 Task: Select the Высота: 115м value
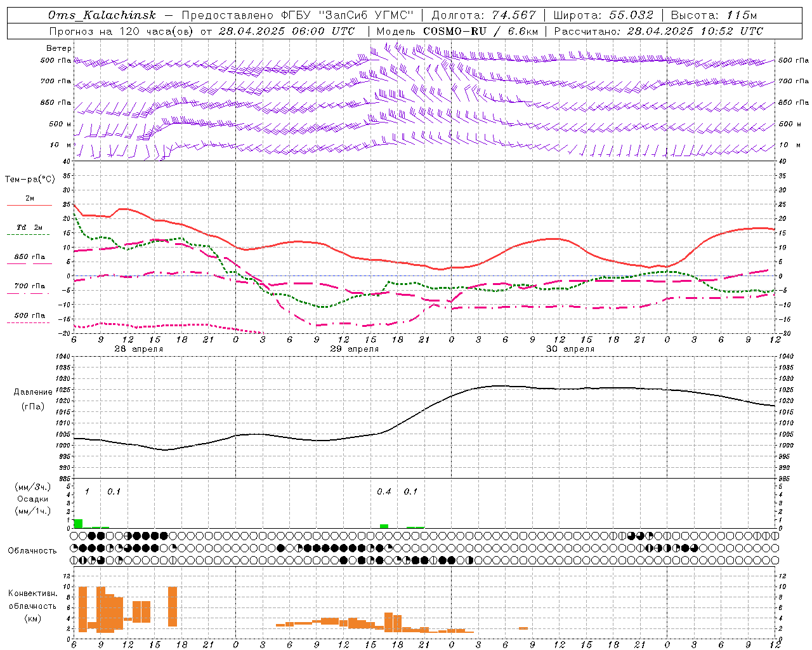coord(714,15)
